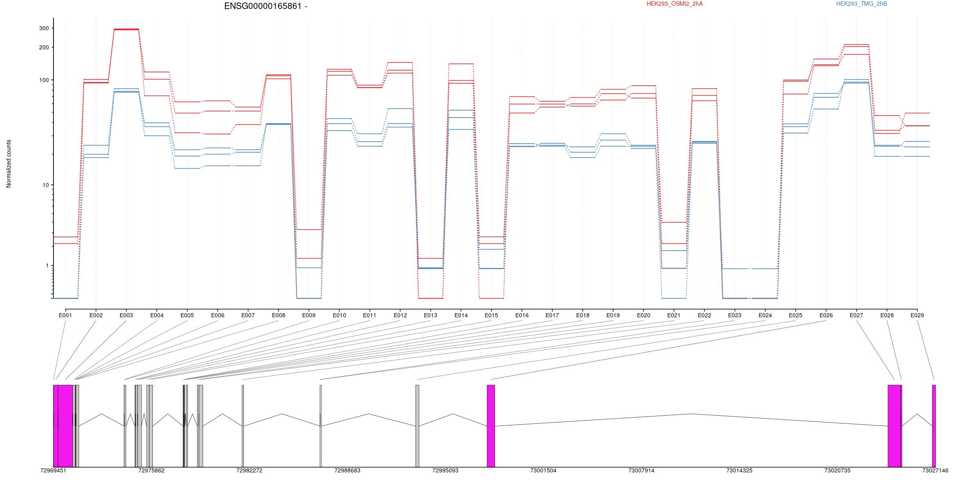Click the red expression peak above E003
The width and height of the screenshot is (980, 490).
[x=126, y=29]
